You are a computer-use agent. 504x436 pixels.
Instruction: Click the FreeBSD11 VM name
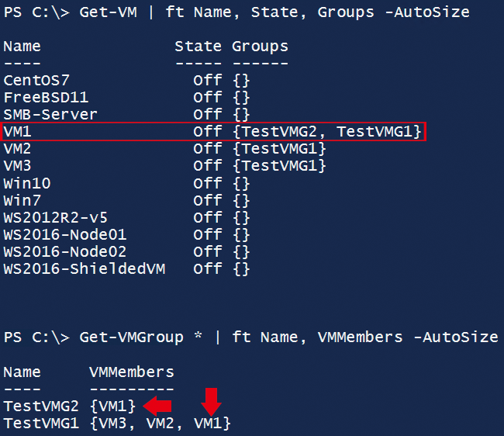pos(41,97)
